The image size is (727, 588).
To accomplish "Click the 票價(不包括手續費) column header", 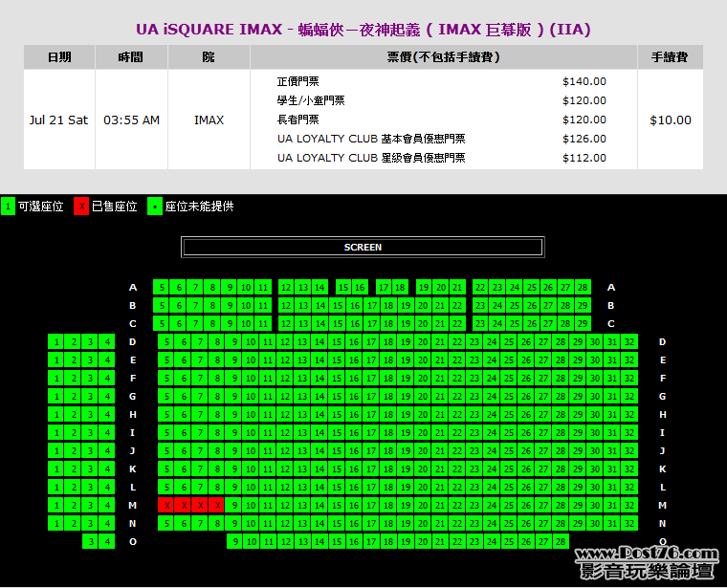I will (x=443, y=57).
